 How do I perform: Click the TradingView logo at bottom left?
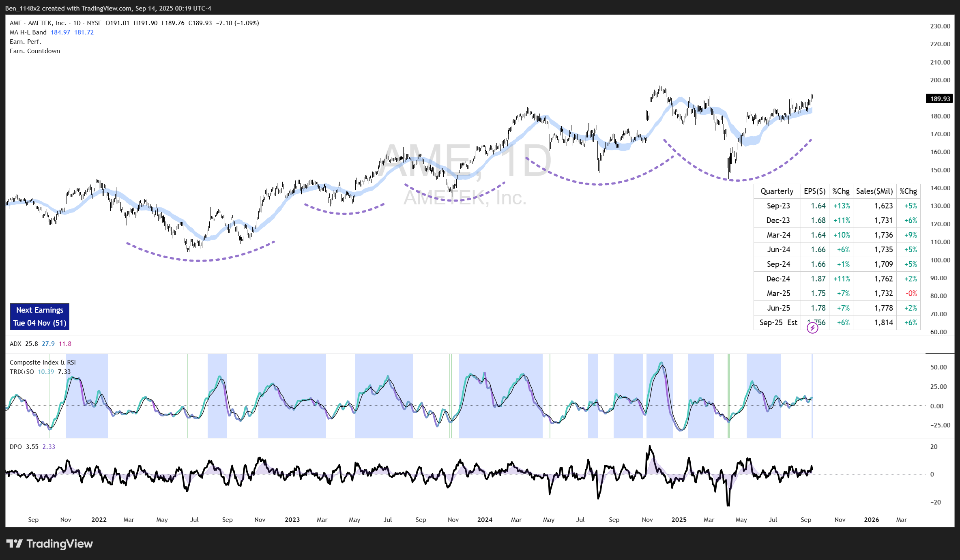[49, 544]
